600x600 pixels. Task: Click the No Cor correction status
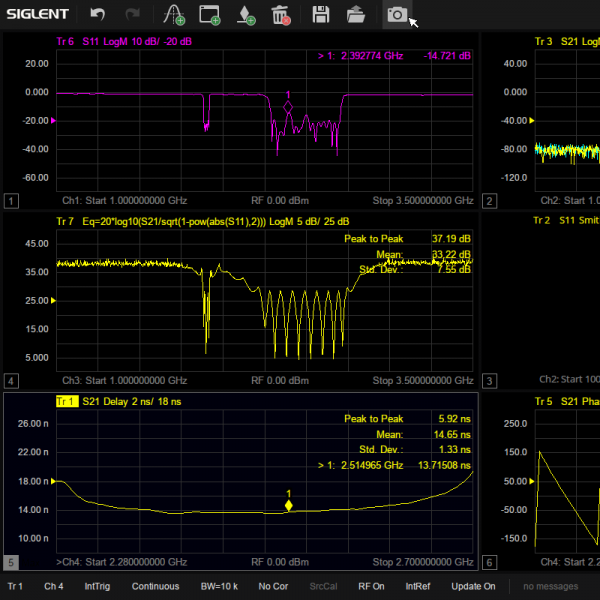click(273, 587)
